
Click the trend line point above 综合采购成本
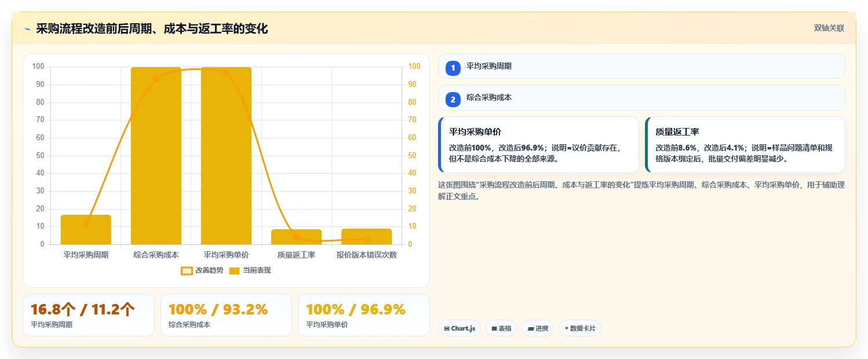tap(156, 79)
